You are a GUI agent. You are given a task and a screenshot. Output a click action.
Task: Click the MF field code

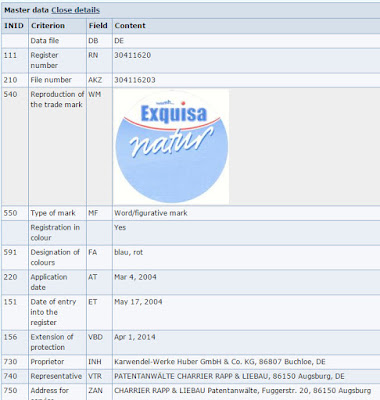click(x=93, y=213)
